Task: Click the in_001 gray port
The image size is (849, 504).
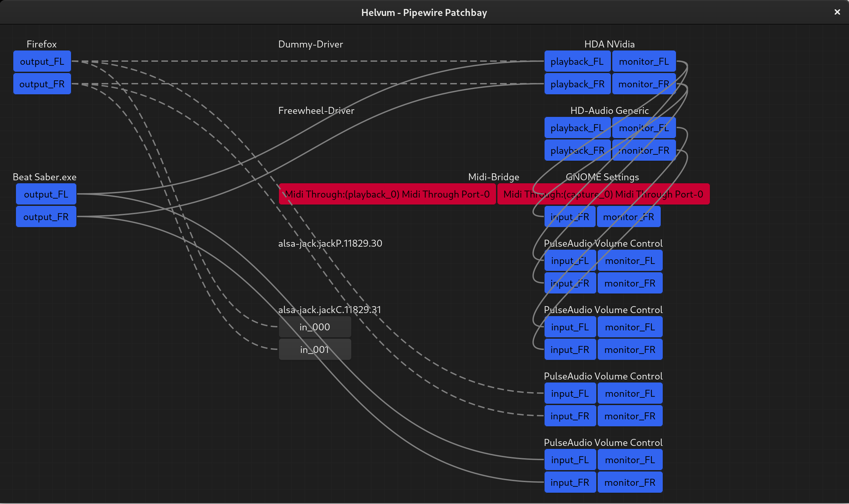Action: pos(315,350)
